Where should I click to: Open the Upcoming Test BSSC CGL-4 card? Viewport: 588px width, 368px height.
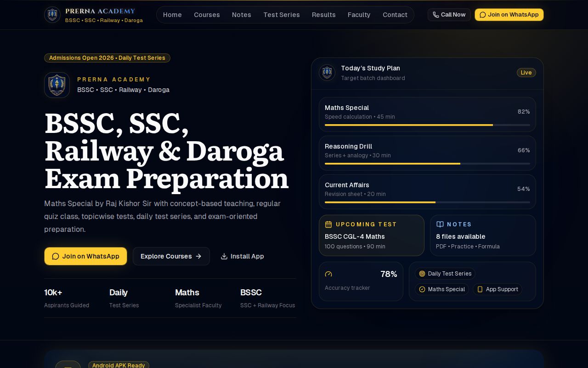pos(372,236)
